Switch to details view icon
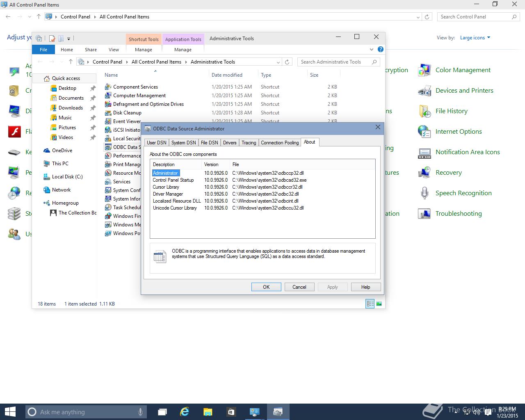The image size is (525, 420). [x=370, y=304]
